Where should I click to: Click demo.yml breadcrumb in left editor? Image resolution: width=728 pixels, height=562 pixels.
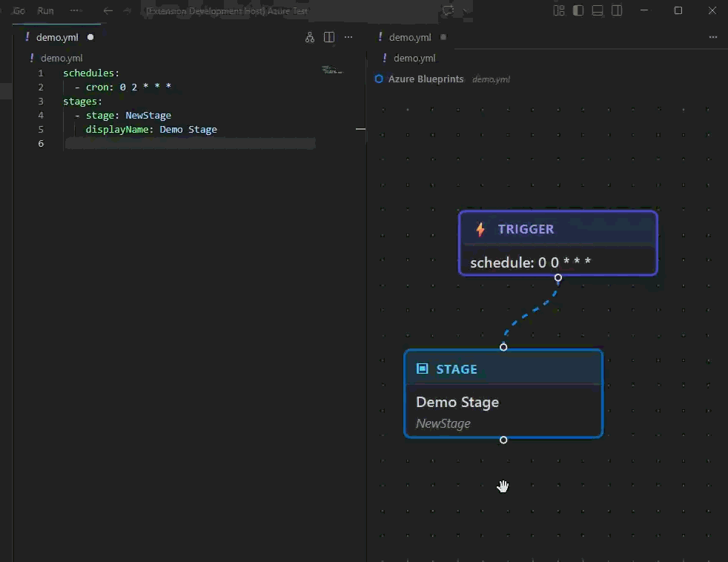tap(62, 58)
